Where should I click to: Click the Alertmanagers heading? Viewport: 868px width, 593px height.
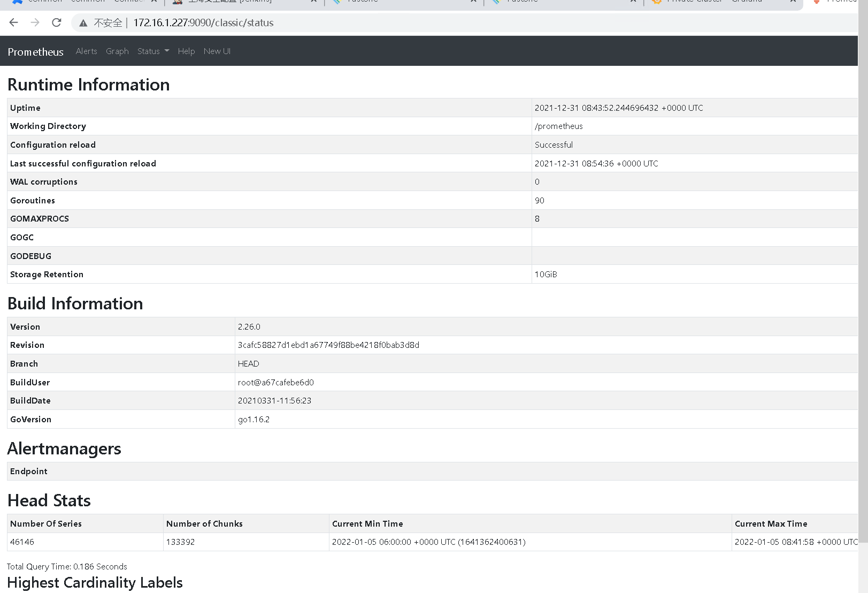point(64,448)
